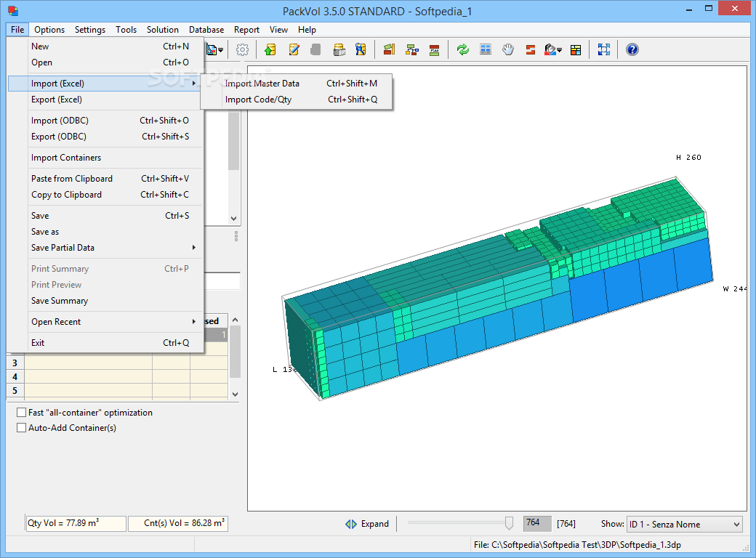This screenshot has width=756, height=558.
Task: Open dropdown arrow next to the document icon
Action: (220, 50)
